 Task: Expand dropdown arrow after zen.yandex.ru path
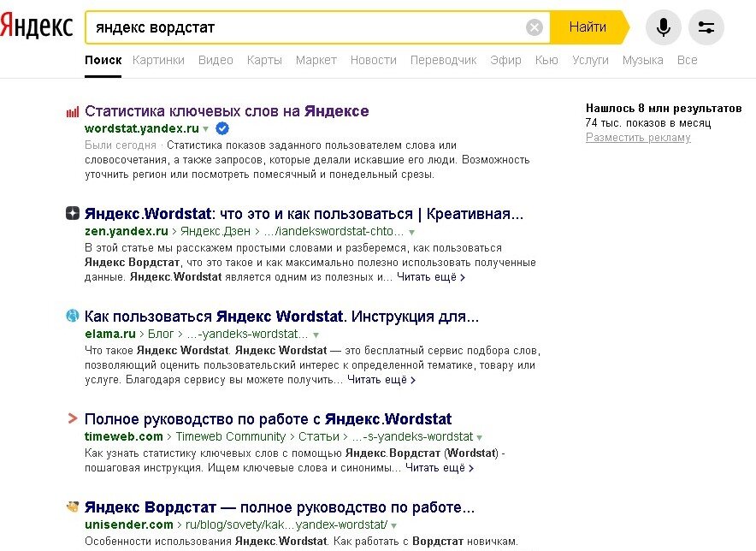point(411,232)
